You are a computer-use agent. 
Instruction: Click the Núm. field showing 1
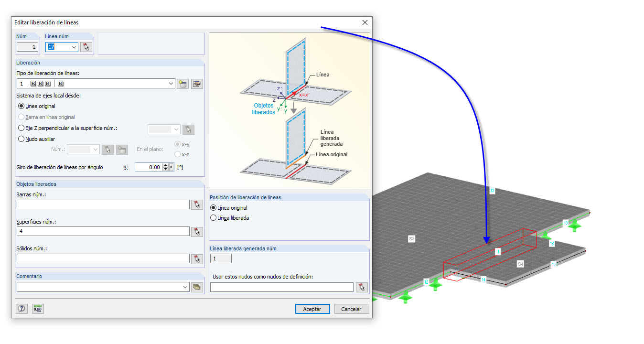pos(28,47)
